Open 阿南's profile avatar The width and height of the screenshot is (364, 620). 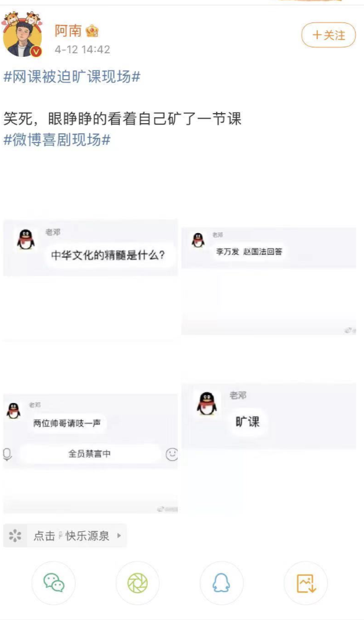pos(22,34)
